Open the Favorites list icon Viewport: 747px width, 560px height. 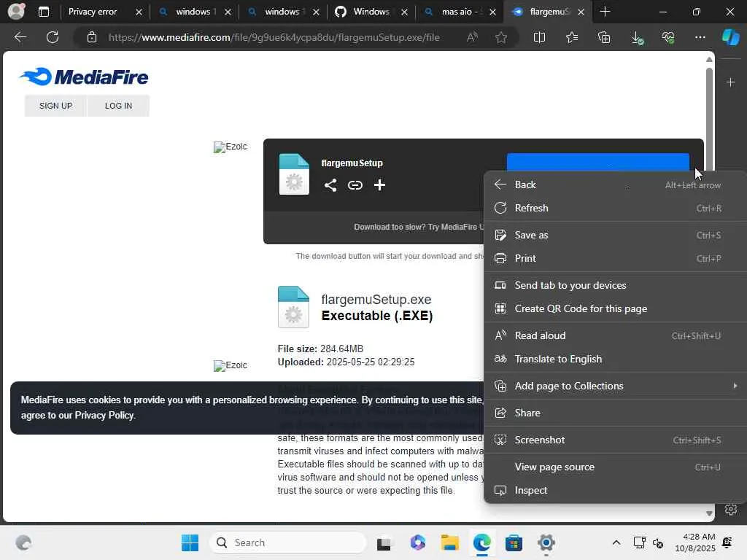pyautogui.click(x=572, y=37)
